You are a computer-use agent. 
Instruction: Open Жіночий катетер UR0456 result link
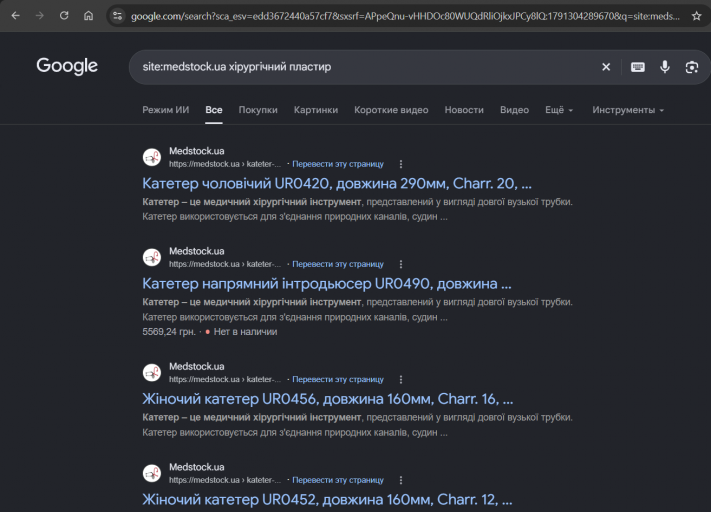[x=328, y=399]
